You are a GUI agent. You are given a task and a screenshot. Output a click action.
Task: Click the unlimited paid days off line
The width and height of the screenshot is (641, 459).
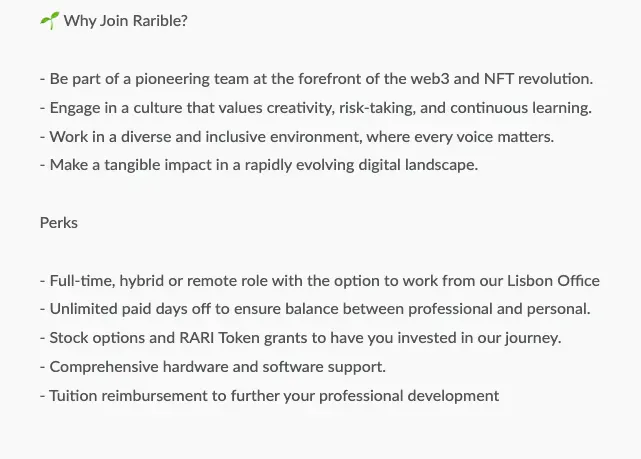315,309
